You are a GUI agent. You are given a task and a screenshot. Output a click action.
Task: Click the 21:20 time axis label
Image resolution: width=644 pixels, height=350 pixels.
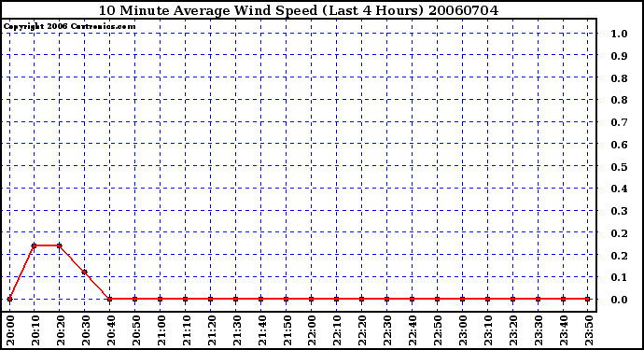pyautogui.click(x=212, y=330)
